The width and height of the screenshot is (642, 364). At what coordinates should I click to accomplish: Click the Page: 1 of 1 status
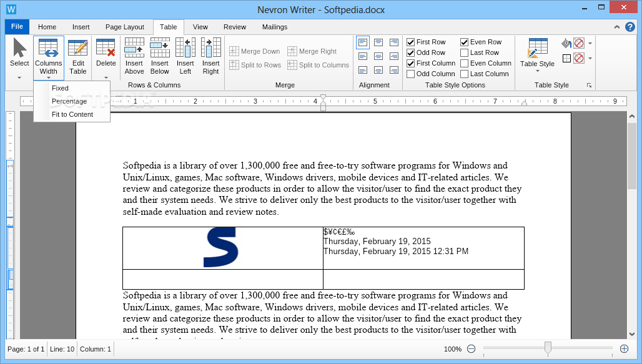[x=26, y=349]
